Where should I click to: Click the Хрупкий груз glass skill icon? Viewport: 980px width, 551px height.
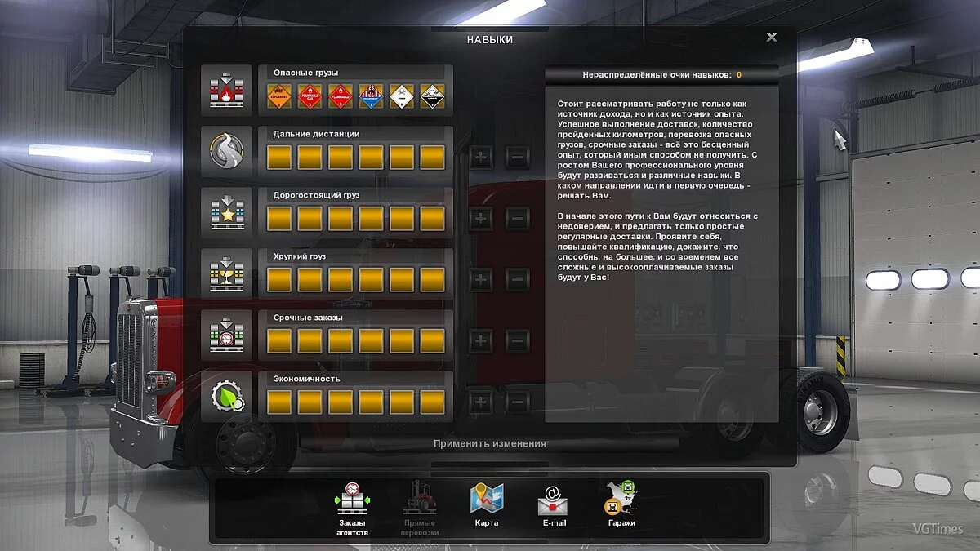[226, 273]
